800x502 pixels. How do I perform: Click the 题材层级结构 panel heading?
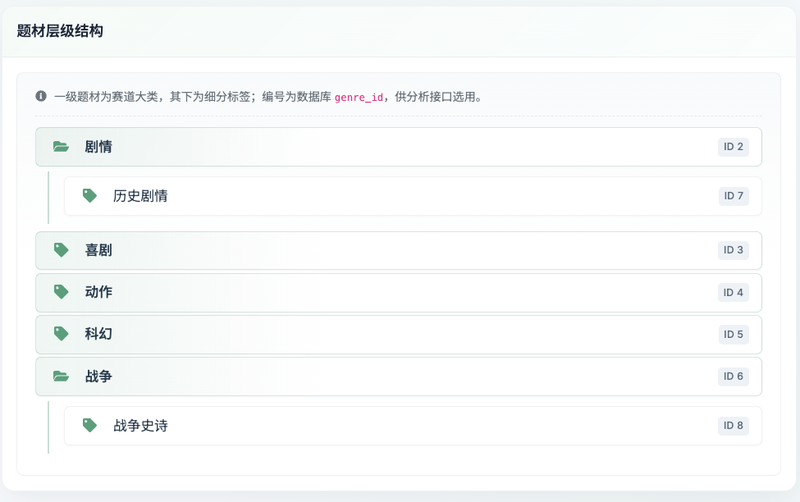pos(60,31)
